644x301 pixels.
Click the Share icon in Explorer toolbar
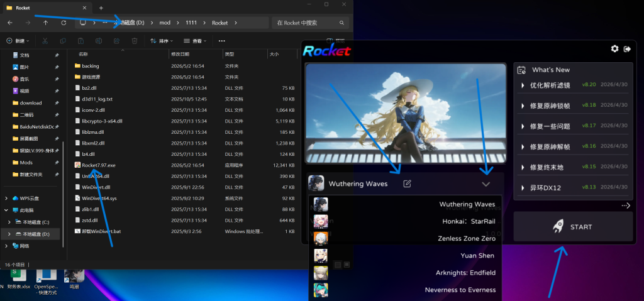pyautogui.click(x=116, y=41)
